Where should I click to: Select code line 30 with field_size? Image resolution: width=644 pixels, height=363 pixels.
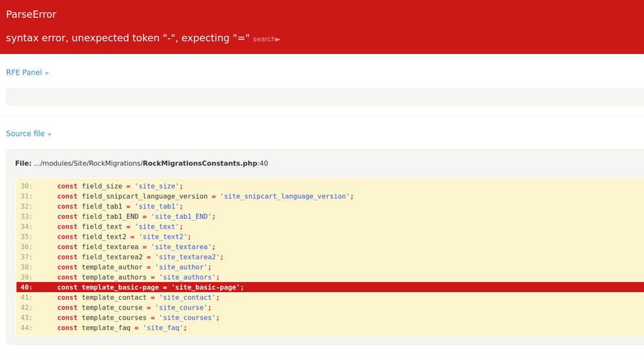click(120, 186)
